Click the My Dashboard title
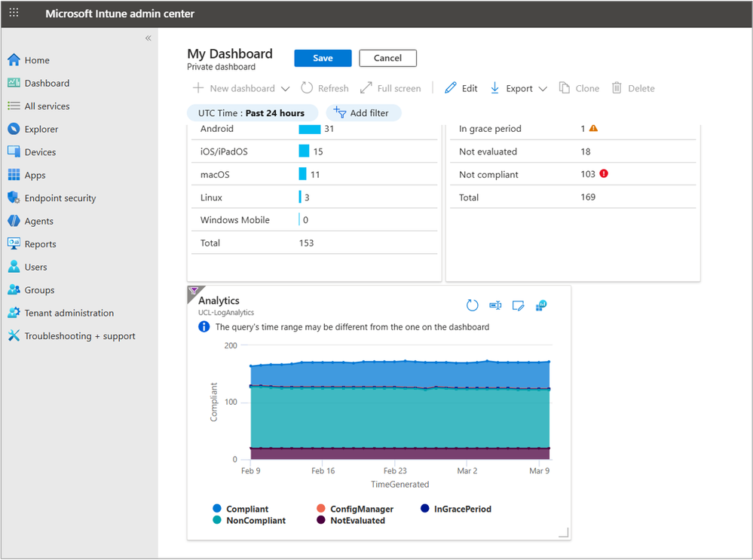Viewport: 753px width, 560px height. [230, 54]
